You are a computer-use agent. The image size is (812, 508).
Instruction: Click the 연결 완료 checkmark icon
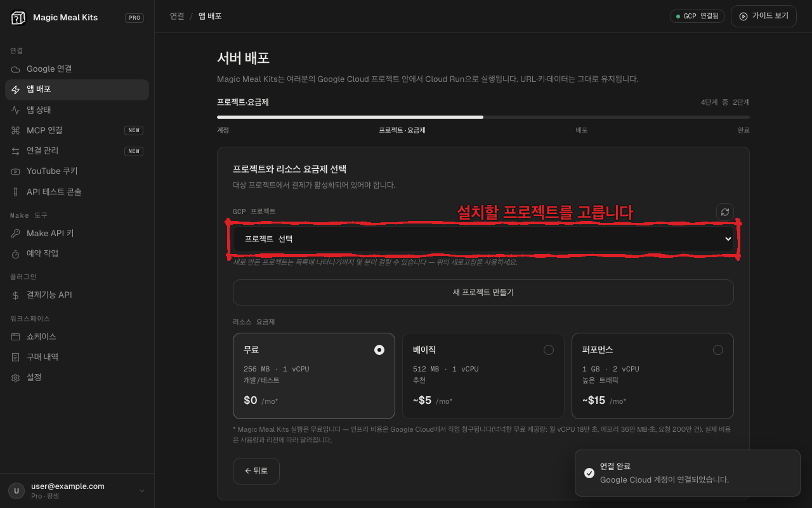[589, 473]
